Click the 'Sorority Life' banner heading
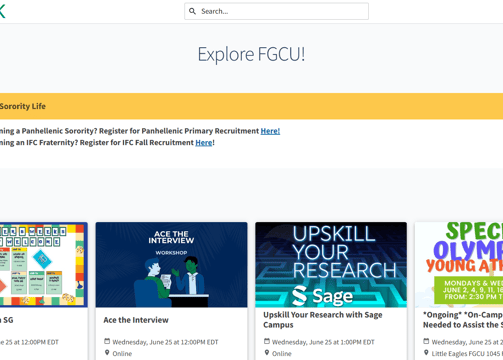Screen dimensions: 503x360 pos(23,106)
